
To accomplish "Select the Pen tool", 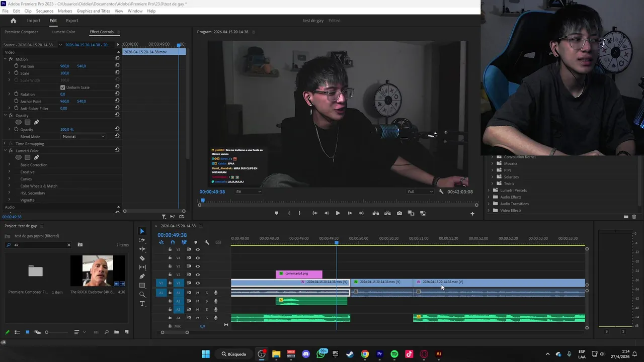I will pyautogui.click(x=142, y=277).
